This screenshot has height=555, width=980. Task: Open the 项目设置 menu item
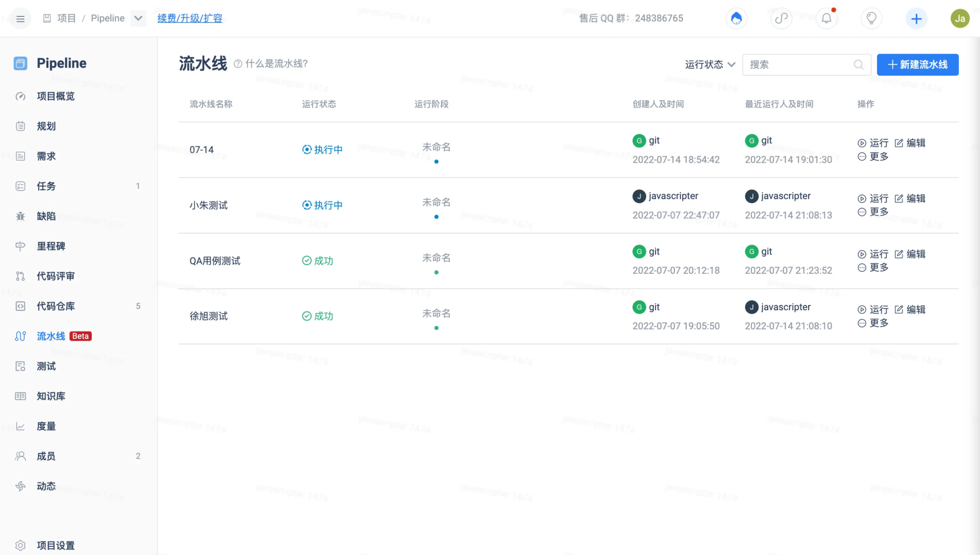point(56,545)
